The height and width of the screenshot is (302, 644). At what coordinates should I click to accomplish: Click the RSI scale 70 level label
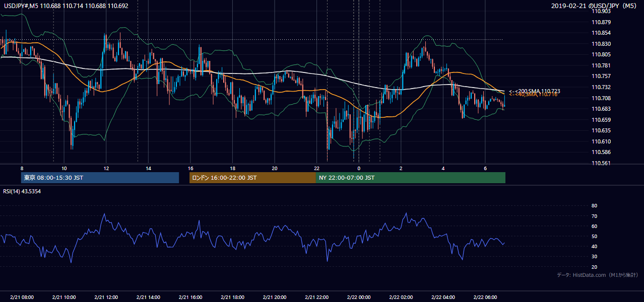(595, 216)
